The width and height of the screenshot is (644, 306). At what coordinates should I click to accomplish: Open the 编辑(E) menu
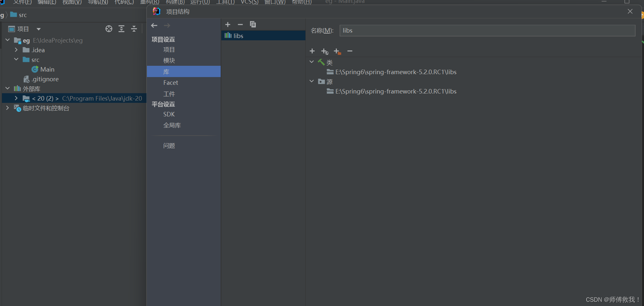click(x=47, y=2)
